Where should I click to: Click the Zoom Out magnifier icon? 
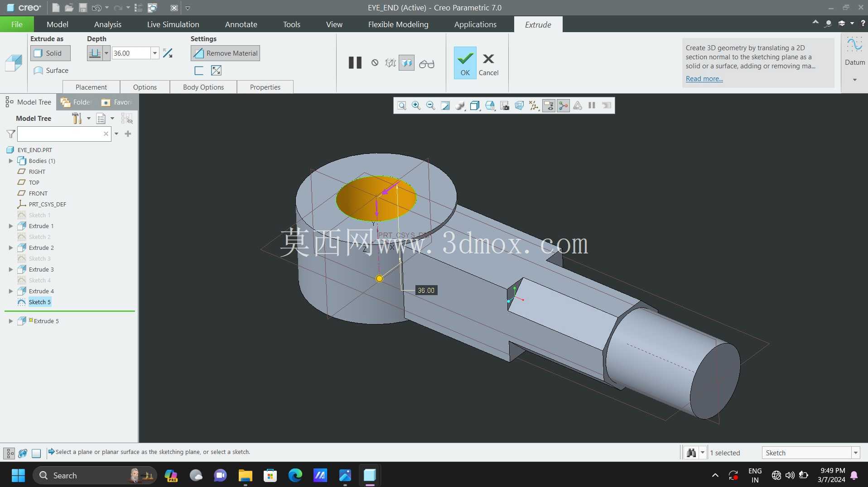(430, 105)
